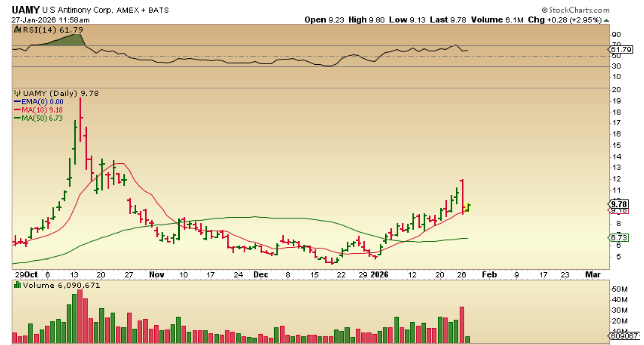Click the 6.73 moving average tag on the price axis
644x345 pixels.
coord(619,238)
